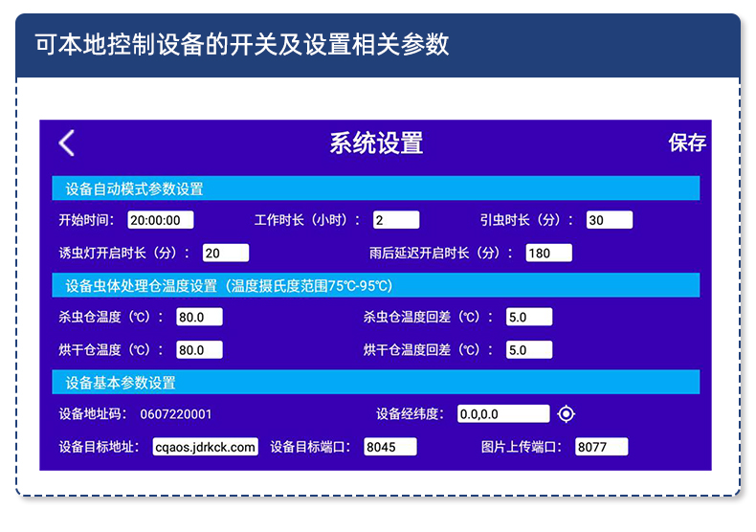Click the 雨后延迟开启时长 input
The height and width of the screenshot is (532, 756).
coord(548,253)
